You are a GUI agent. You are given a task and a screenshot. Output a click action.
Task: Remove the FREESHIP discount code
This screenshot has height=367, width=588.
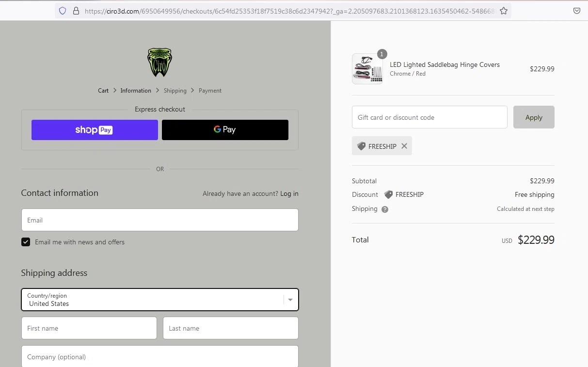[404, 146]
